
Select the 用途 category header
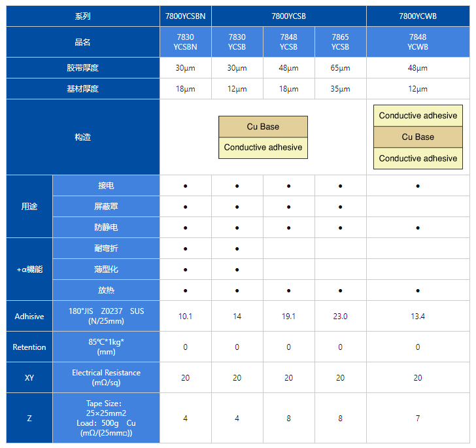[29, 207]
